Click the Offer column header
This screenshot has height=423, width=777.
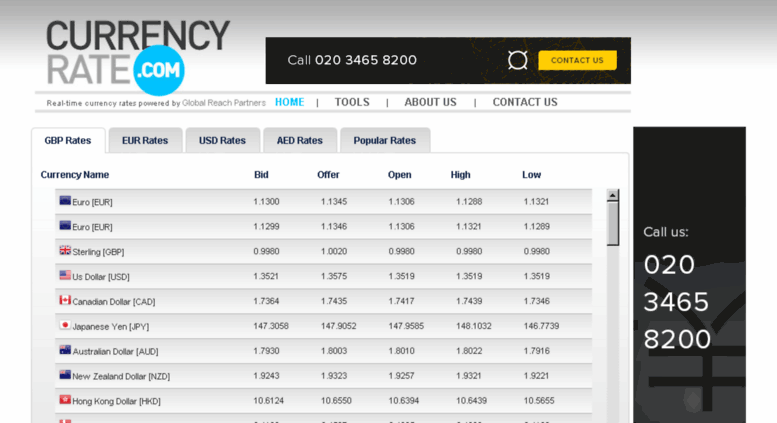[328, 175]
